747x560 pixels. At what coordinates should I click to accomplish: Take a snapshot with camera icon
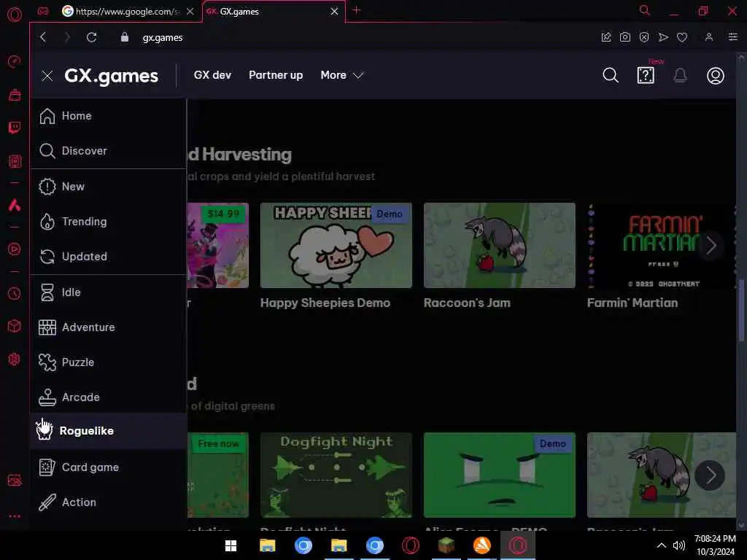tap(624, 37)
